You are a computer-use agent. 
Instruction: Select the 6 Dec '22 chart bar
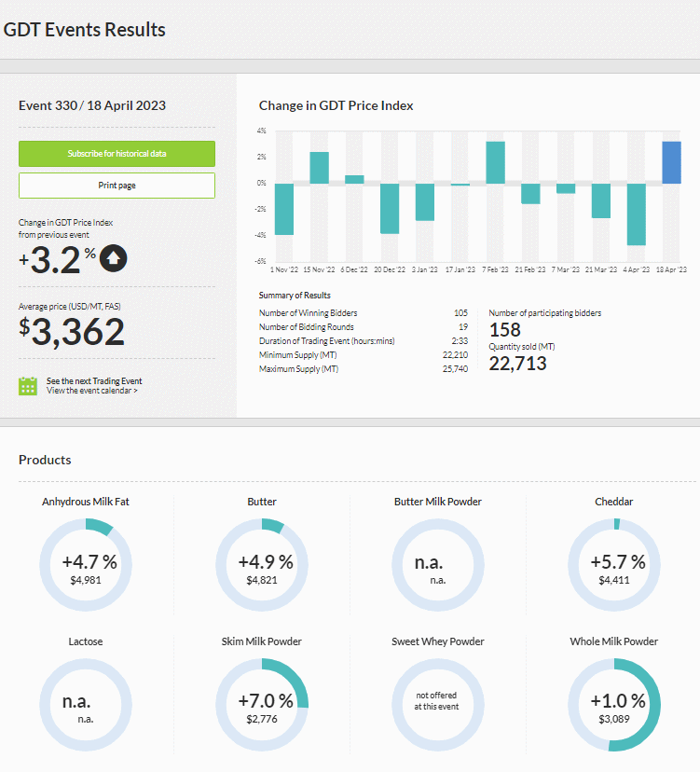pyautogui.click(x=354, y=180)
